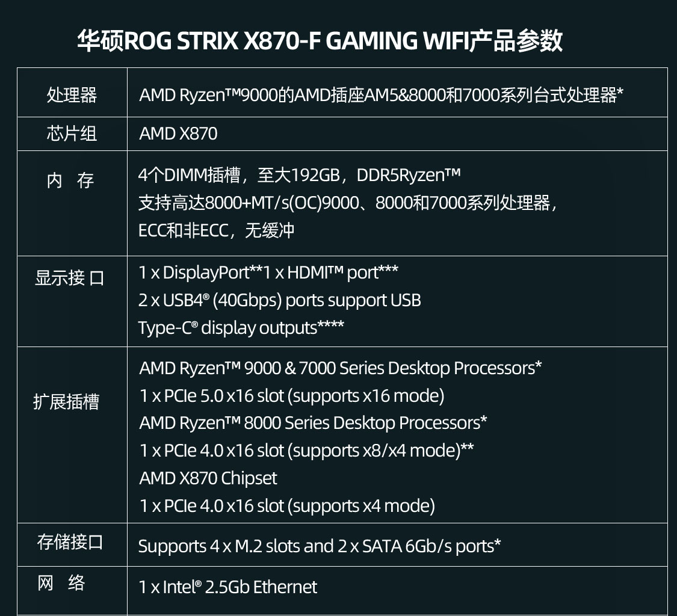The width and height of the screenshot is (677, 616).
Task: Click the PCIe 4.0 x8/x4 mode line
Action: (306, 451)
